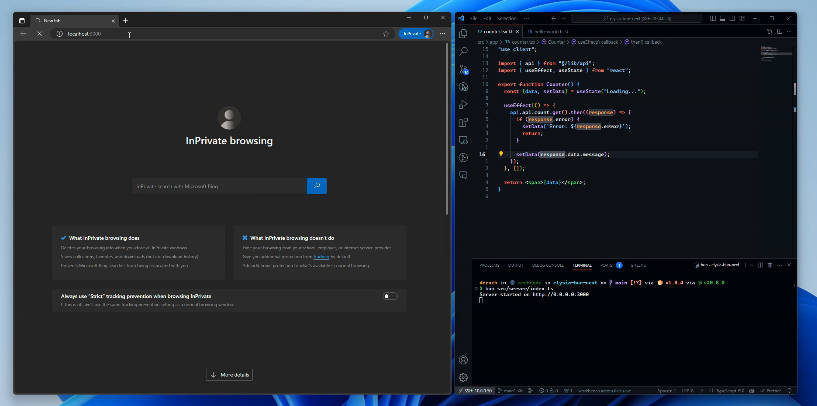
Task: Open the Extensions view in VS Code
Action: [x=463, y=122]
